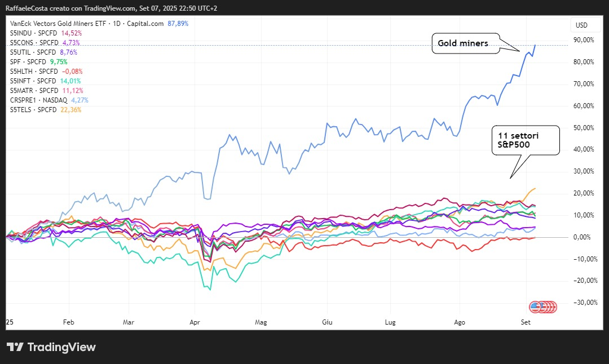The width and height of the screenshot is (609, 364).
Task: Select the S5INDU legend entry
Action: coord(46,33)
